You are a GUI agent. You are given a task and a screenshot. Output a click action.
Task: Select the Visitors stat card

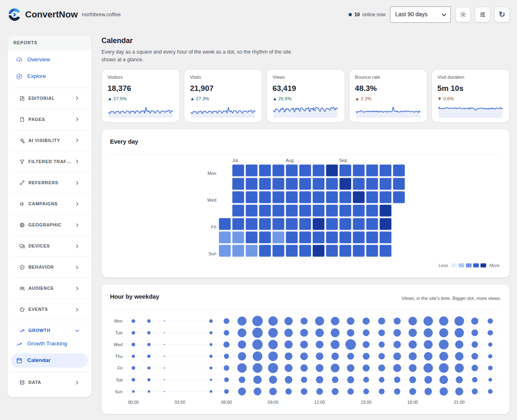140,96
